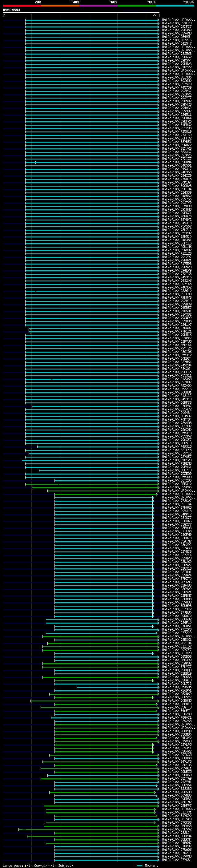
Task: Open hit UniRef100_Q9XFC7
Action: [177, 26]
